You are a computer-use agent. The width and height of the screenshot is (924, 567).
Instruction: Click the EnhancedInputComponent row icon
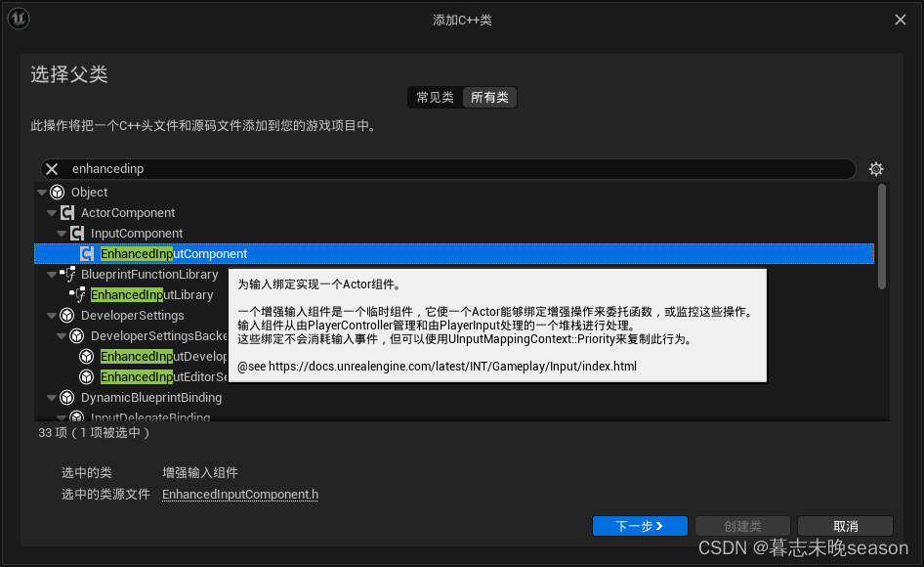coord(87,254)
